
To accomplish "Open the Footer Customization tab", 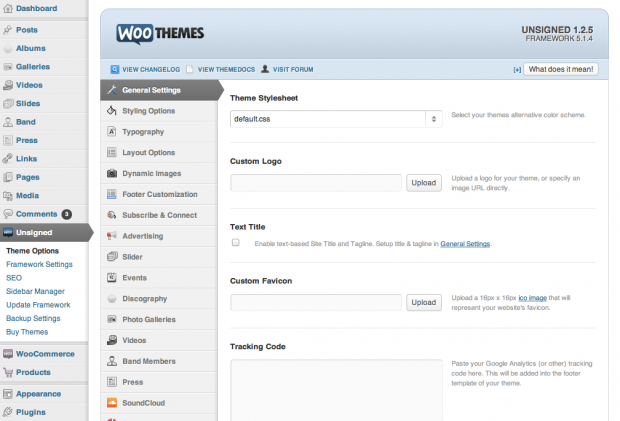I will click(x=159, y=194).
